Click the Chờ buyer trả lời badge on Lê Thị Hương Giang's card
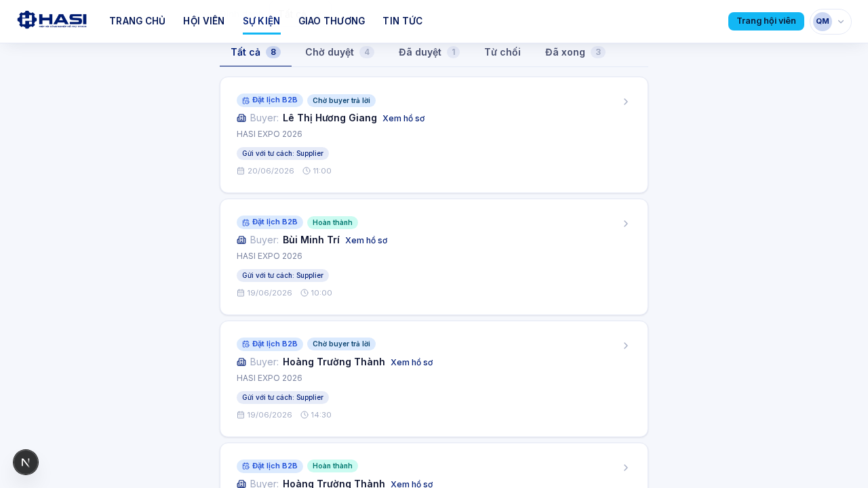Viewport: 868px width, 488px height. 341,100
